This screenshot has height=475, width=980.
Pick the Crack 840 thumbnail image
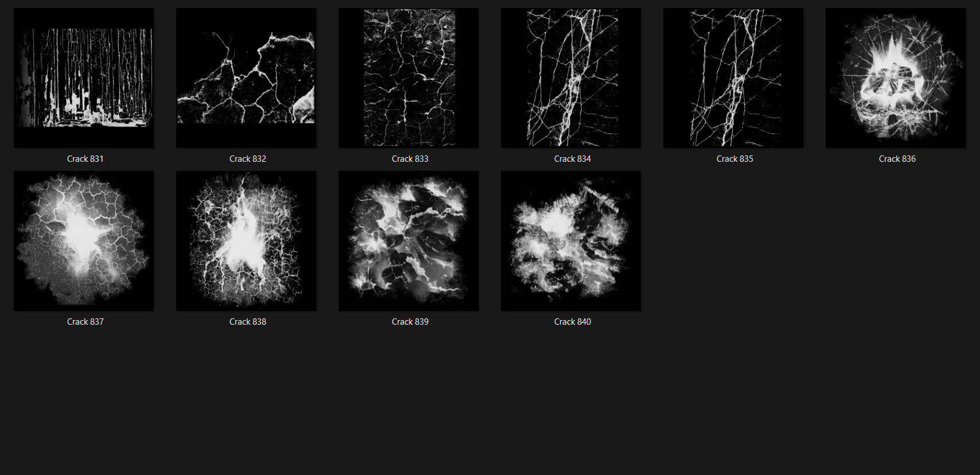[571, 241]
